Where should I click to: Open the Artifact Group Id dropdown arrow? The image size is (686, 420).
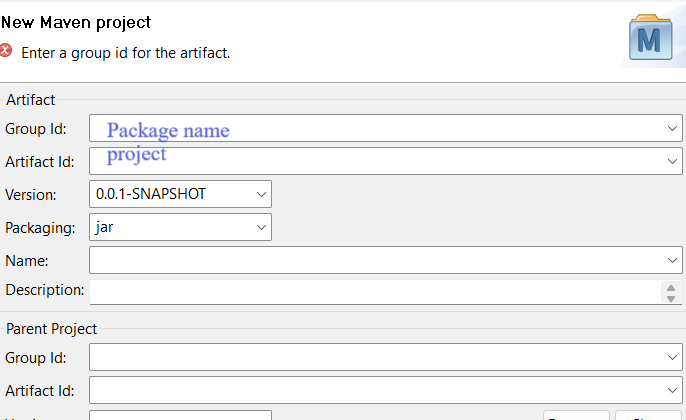pos(672,128)
